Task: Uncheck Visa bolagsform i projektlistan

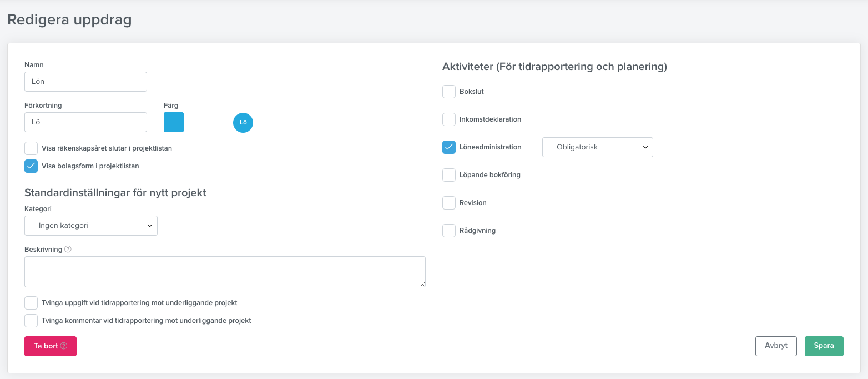Action: [x=31, y=166]
